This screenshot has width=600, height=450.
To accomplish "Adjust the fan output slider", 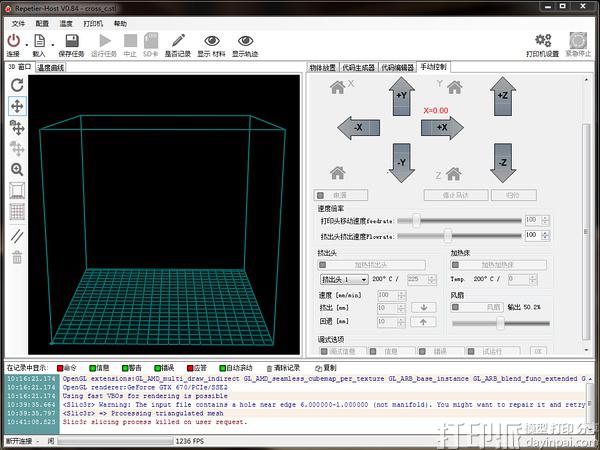I will [x=500, y=322].
